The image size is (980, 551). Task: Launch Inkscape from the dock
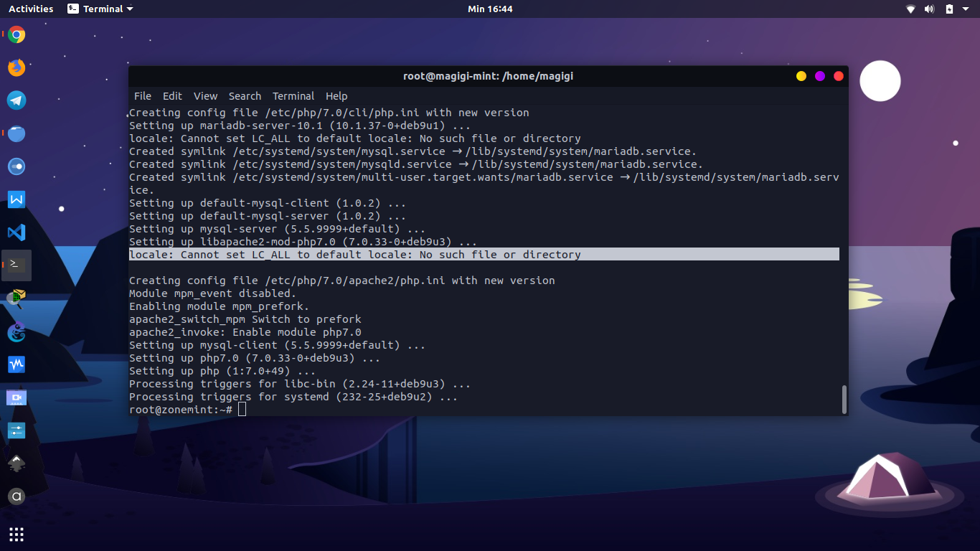tap(16, 463)
